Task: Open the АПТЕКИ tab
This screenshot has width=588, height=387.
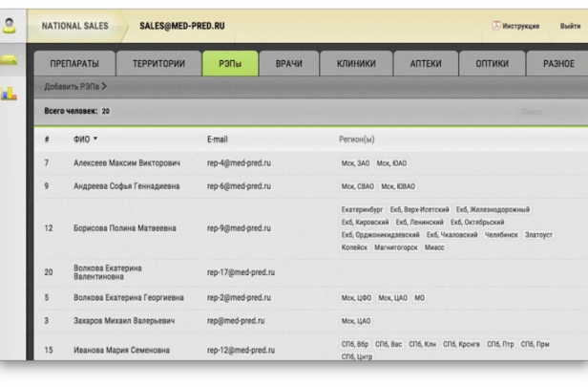Action: pos(426,64)
